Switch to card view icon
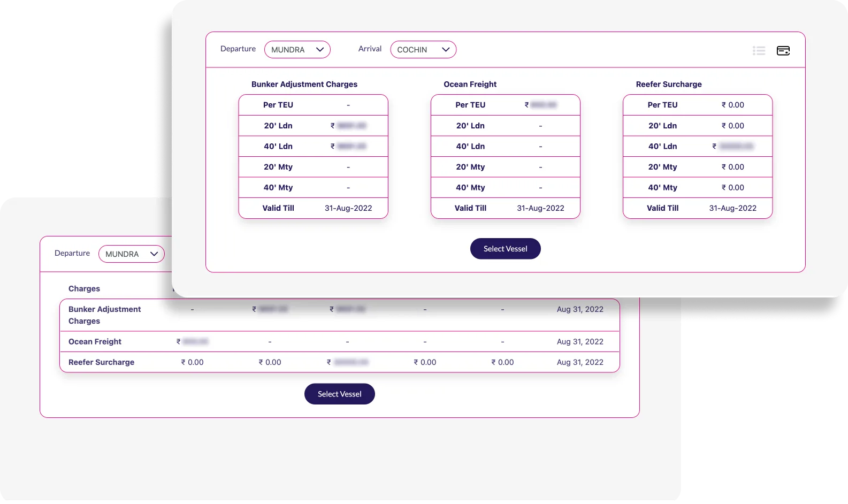The width and height of the screenshot is (848, 504). click(x=783, y=50)
